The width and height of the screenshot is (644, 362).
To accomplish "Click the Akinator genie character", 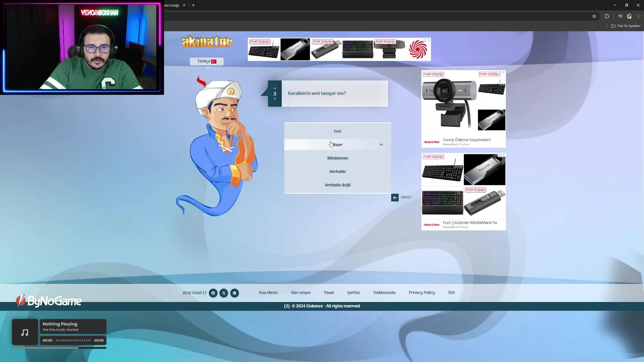I will pos(217,146).
